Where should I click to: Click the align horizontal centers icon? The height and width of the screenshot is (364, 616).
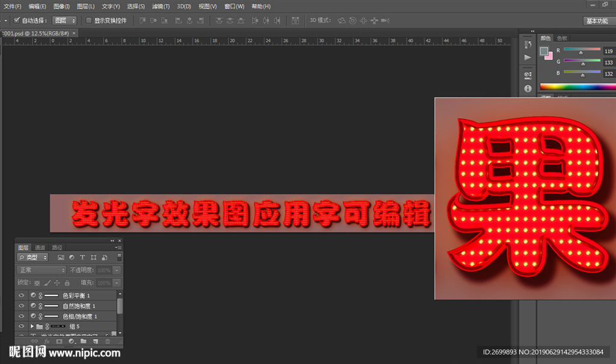[189, 20]
